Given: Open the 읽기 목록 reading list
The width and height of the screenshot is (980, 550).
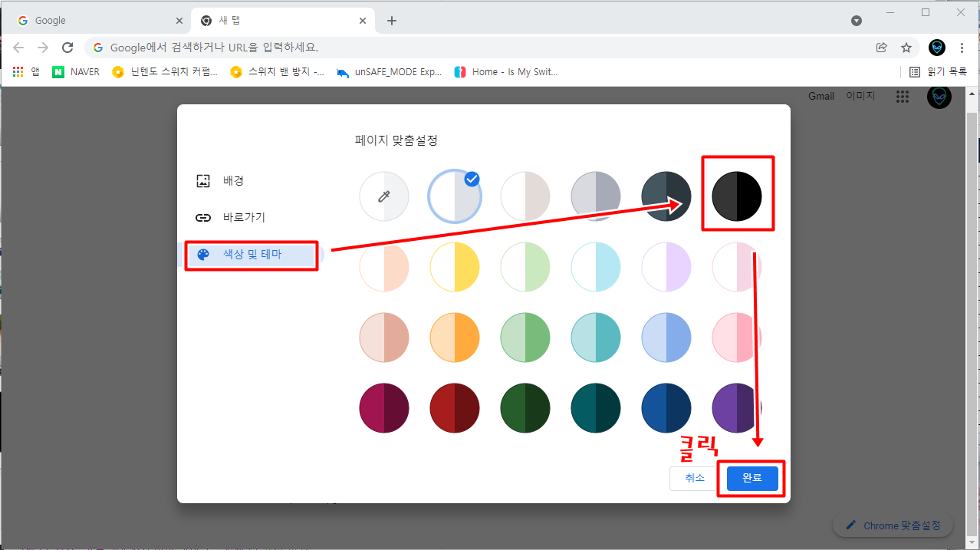Looking at the screenshot, I should pyautogui.click(x=938, y=72).
